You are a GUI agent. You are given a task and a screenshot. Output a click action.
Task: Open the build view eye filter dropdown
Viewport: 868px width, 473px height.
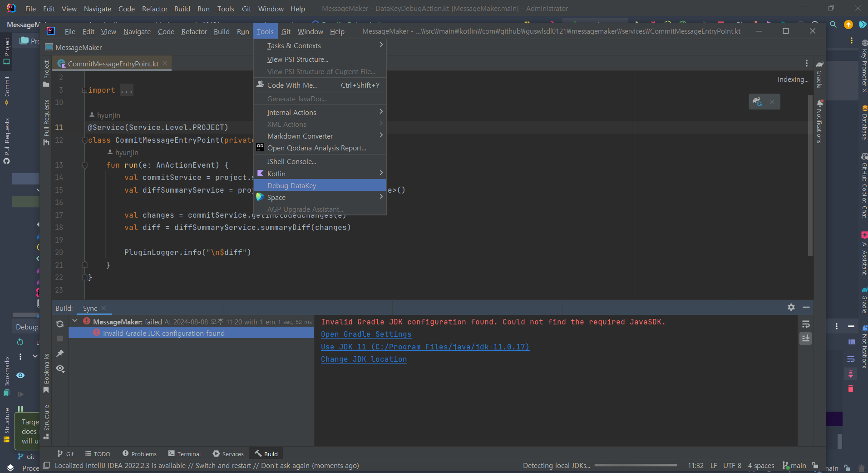tap(60, 368)
